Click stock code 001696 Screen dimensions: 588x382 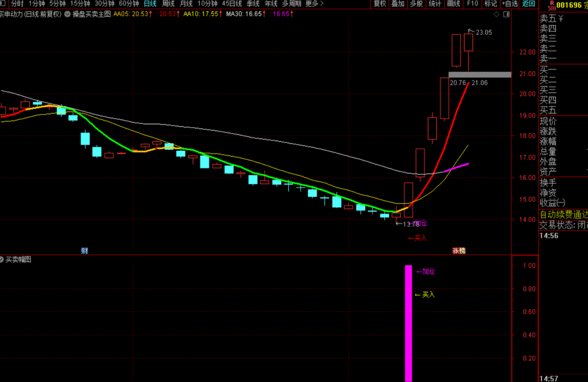point(568,5)
